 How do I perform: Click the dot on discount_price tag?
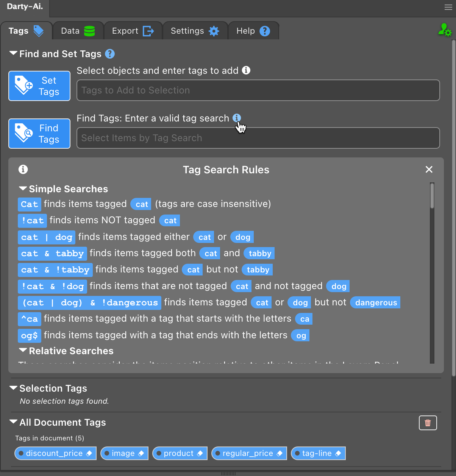point(21,453)
